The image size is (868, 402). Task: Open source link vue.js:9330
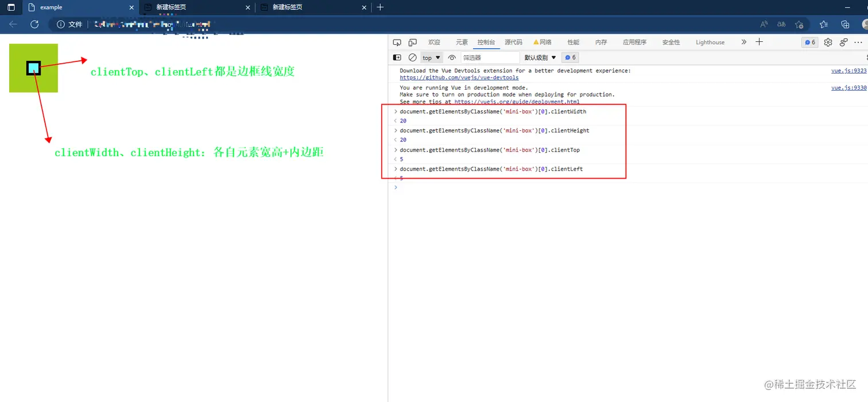[x=849, y=88]
